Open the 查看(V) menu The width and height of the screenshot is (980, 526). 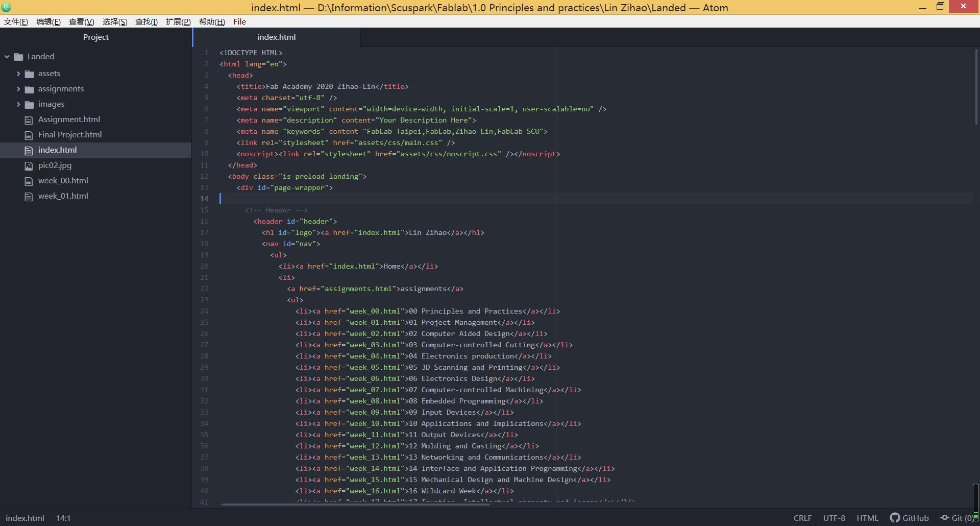pyautogui.click(x=82, y=21)
